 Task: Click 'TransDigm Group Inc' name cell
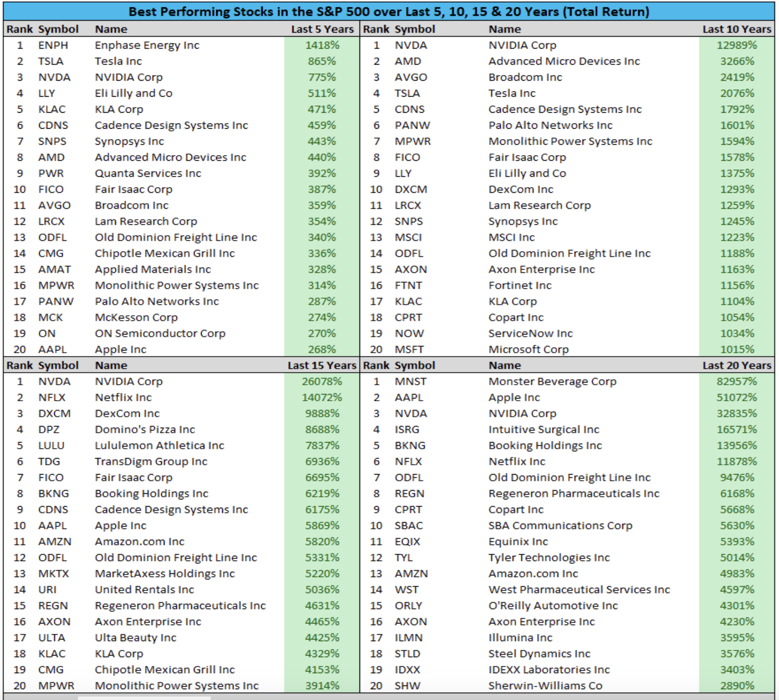pyautogui.click(x=151, y=461)
